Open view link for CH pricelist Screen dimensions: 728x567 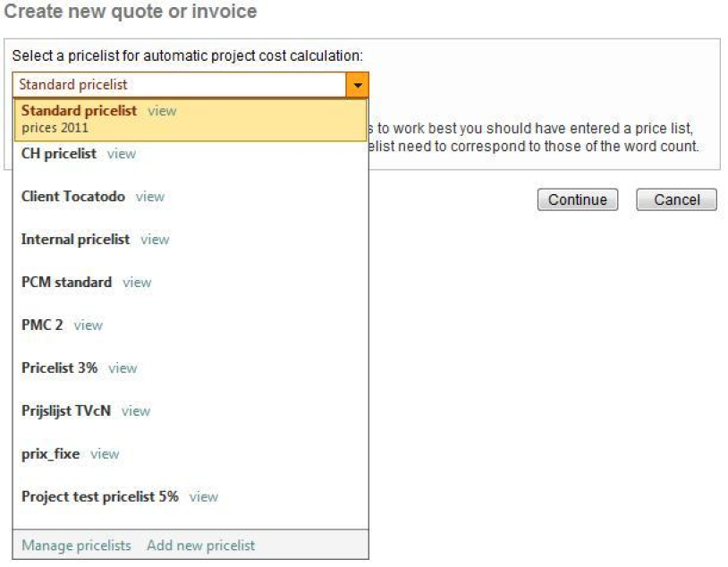(122, 154)
